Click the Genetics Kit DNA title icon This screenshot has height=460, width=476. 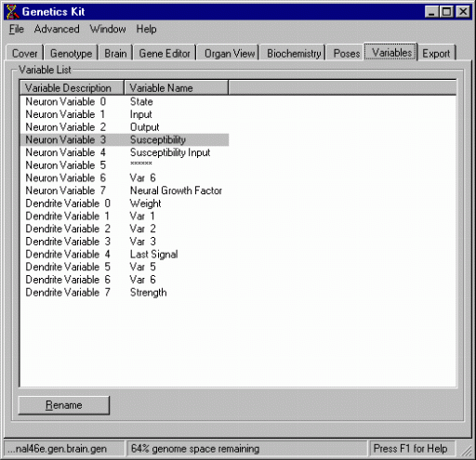[12, 12]
